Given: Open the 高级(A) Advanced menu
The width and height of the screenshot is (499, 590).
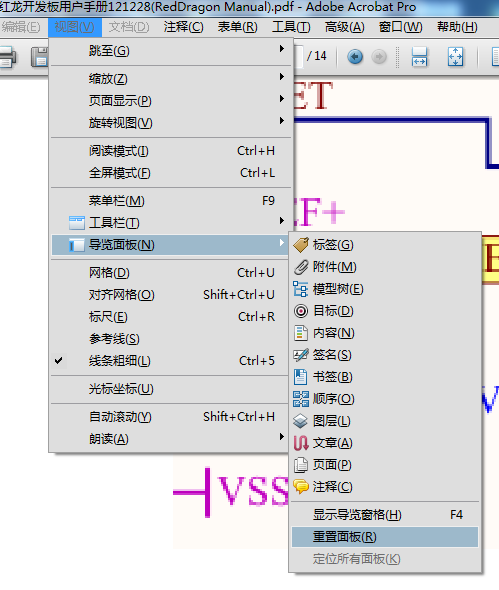Looking at the screenshot, I should (x=345, y=27).
